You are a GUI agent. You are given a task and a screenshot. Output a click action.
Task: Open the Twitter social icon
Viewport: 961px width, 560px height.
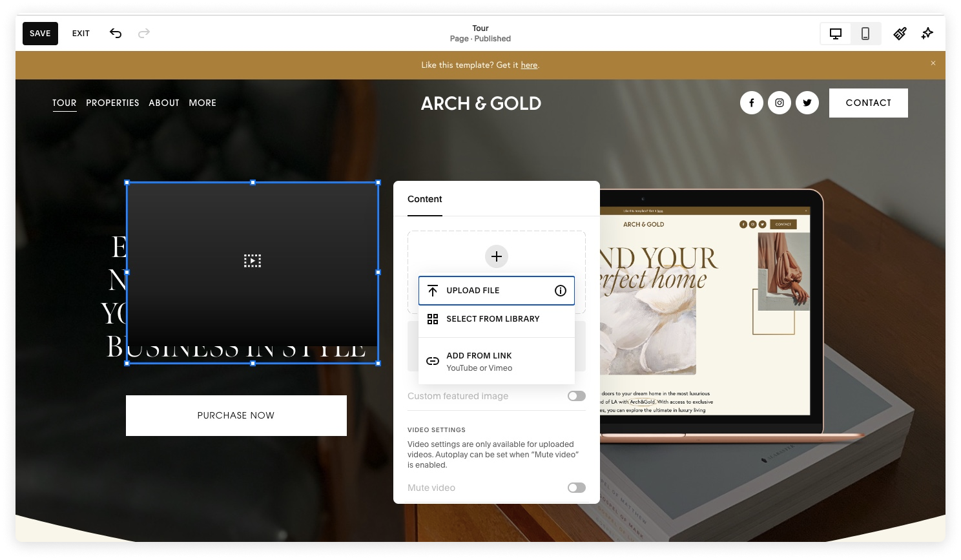[x=807, y=103]
